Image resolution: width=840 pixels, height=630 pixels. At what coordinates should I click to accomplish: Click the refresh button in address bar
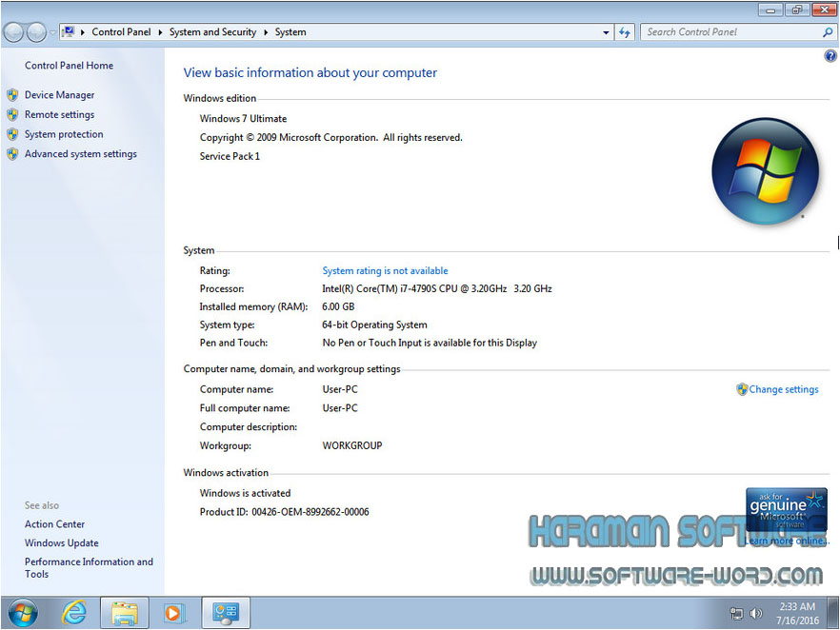[624, 32]
